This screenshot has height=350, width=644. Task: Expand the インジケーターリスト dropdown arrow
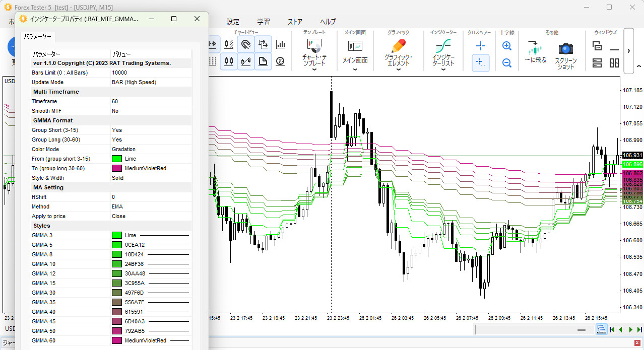[443, 69]
